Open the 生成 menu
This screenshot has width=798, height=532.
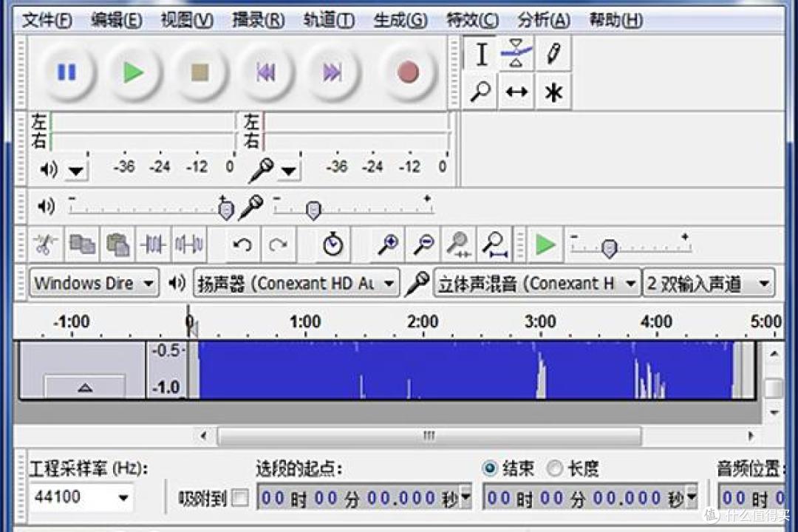click(400, 21)
